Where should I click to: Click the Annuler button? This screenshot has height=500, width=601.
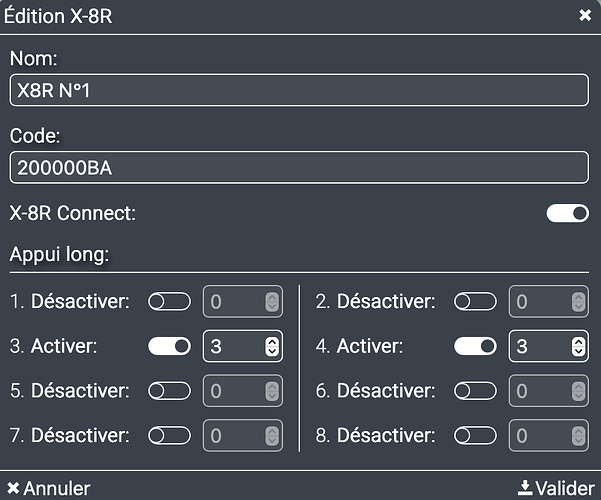click(48, 488)
